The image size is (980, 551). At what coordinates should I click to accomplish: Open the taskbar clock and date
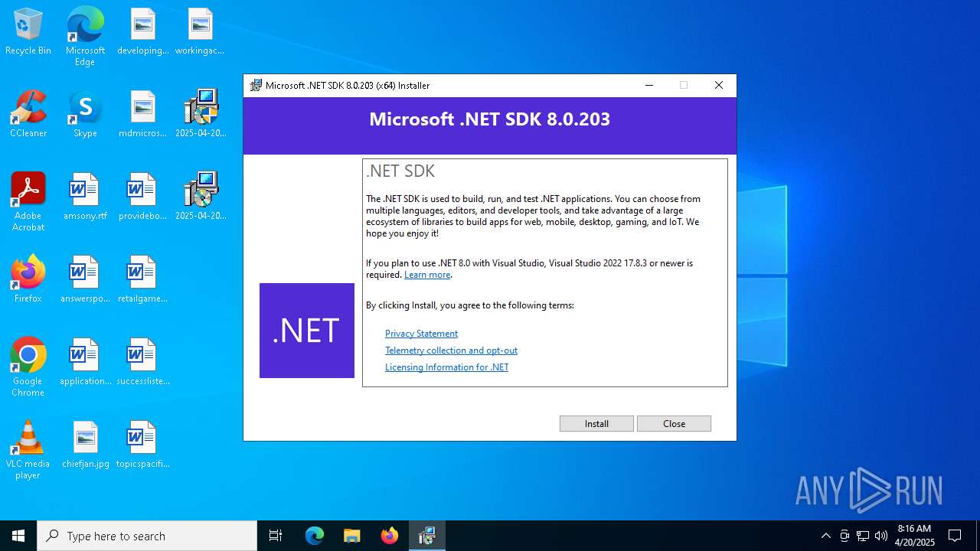[914, 536]
